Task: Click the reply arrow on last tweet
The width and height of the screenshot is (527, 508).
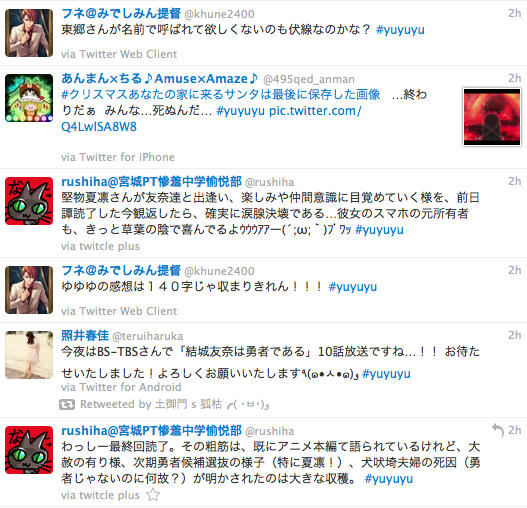Action: pos(498,430)
